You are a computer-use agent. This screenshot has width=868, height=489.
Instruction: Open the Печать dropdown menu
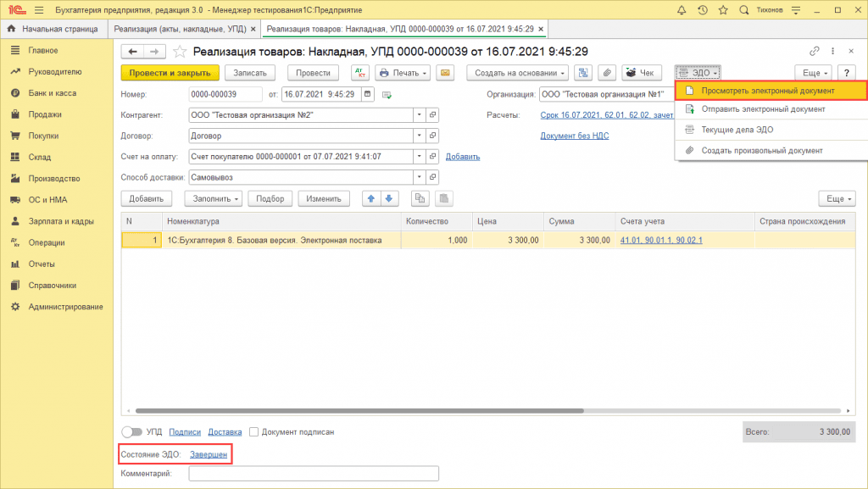403,73
